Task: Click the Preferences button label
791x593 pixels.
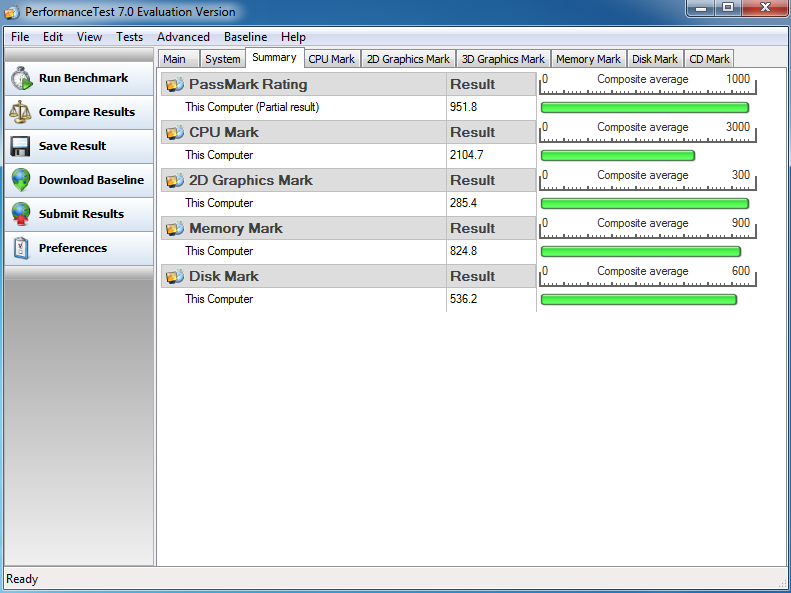Action: pos(73,248)
